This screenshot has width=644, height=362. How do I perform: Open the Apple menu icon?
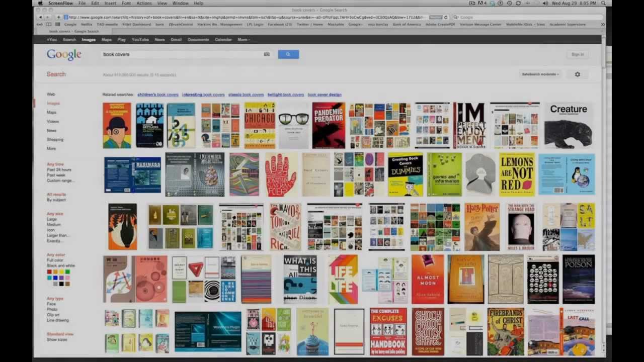click(41, 3)
